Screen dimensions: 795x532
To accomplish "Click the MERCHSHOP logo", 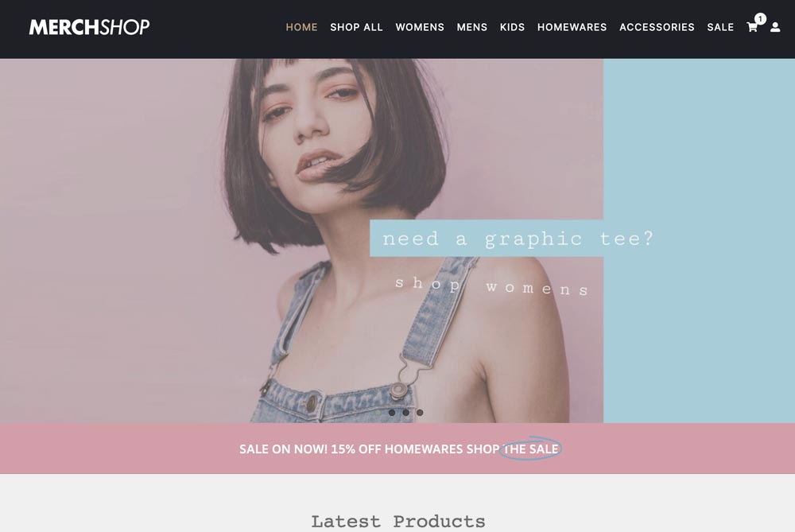I will 89,27.
